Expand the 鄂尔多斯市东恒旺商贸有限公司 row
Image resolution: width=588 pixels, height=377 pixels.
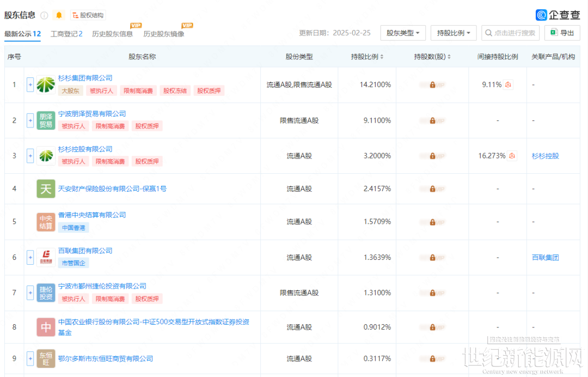coord(30,358)
